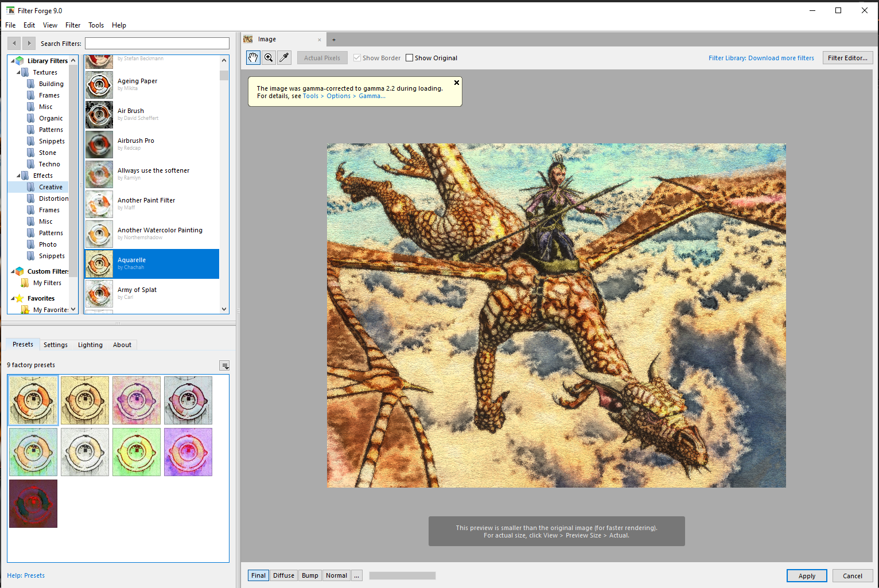Dismiss the gamma correction notice
879x588 pixels.
tap(457, 83)
